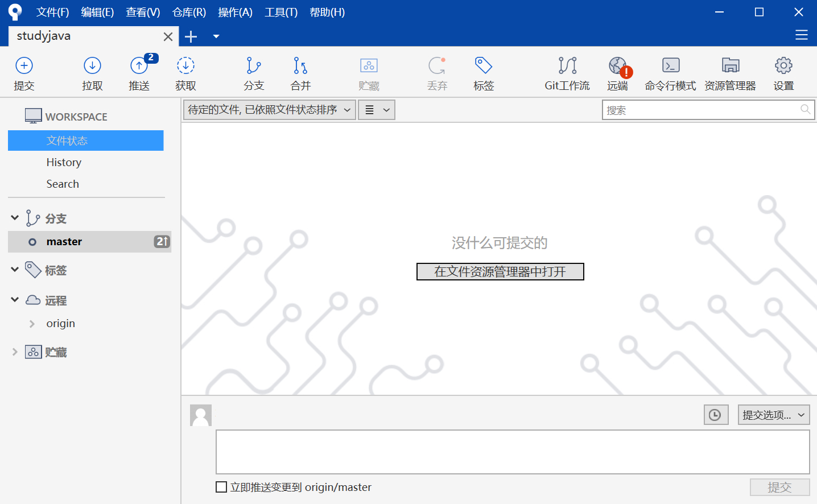Click the 丢弃 (Discard) toolbar icon
817x504 pixels.
(437, 73)
